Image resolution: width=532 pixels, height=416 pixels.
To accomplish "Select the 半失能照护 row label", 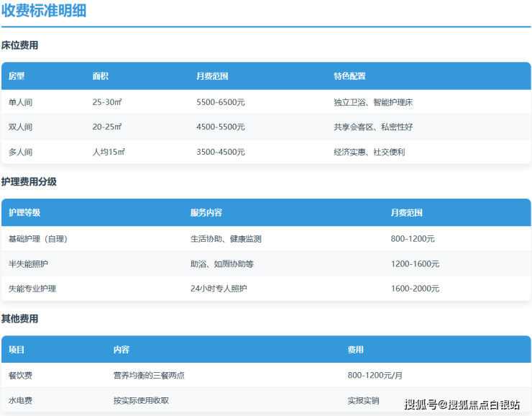I will pos(29,264).
